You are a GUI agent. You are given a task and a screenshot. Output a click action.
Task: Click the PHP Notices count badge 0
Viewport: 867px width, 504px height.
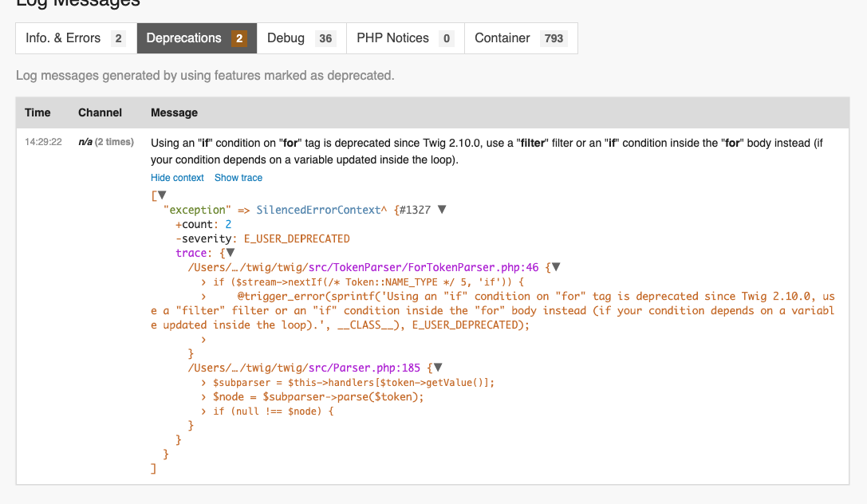tap(447, 39)
